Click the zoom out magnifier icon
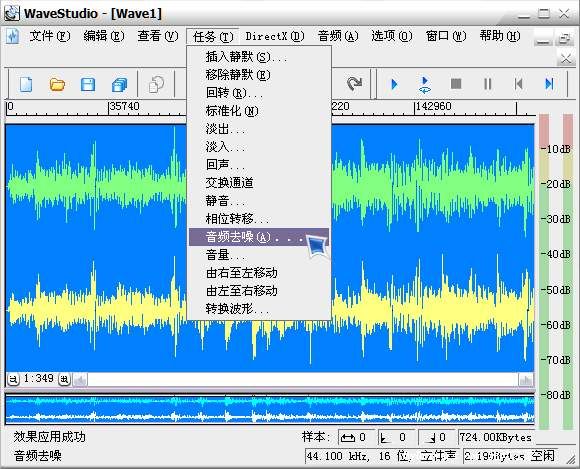580x469 pixels. pyautogui.click(x=13, y=379)
